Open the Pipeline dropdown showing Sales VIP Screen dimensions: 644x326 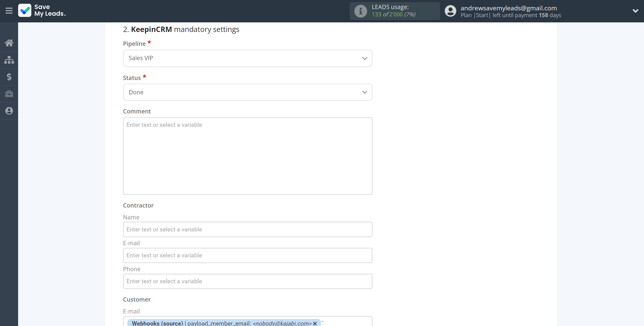[248, 58]
